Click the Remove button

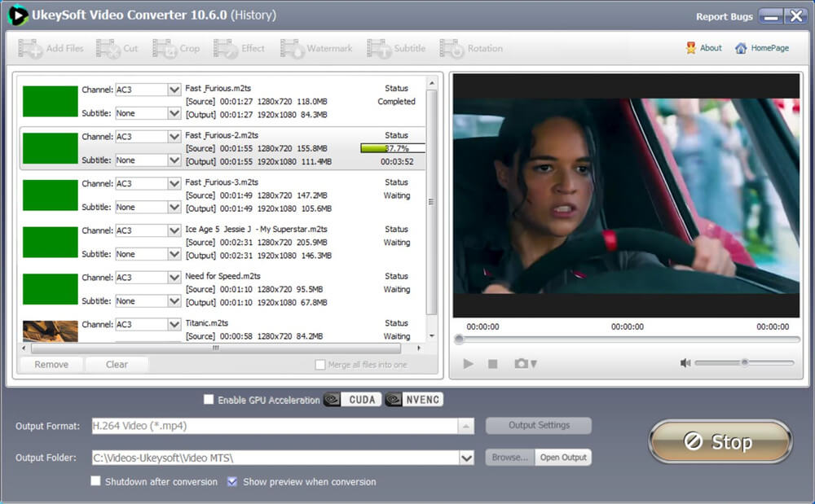pos(51,365)
